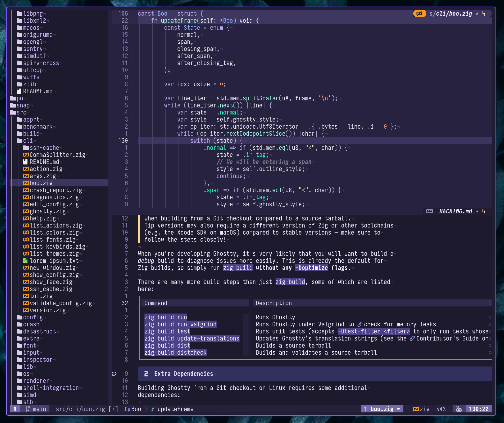Open tui.zig from the file tree
504x423 pixels.
tap(41, 296)
